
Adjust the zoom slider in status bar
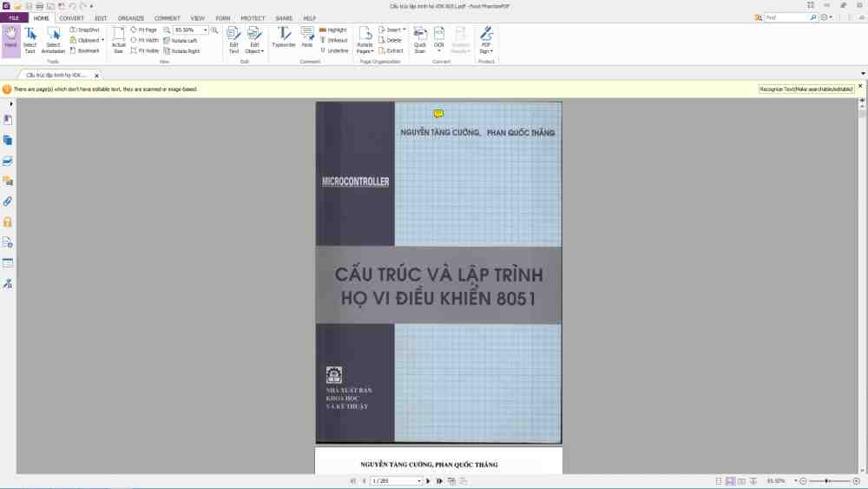click(827, 480)
